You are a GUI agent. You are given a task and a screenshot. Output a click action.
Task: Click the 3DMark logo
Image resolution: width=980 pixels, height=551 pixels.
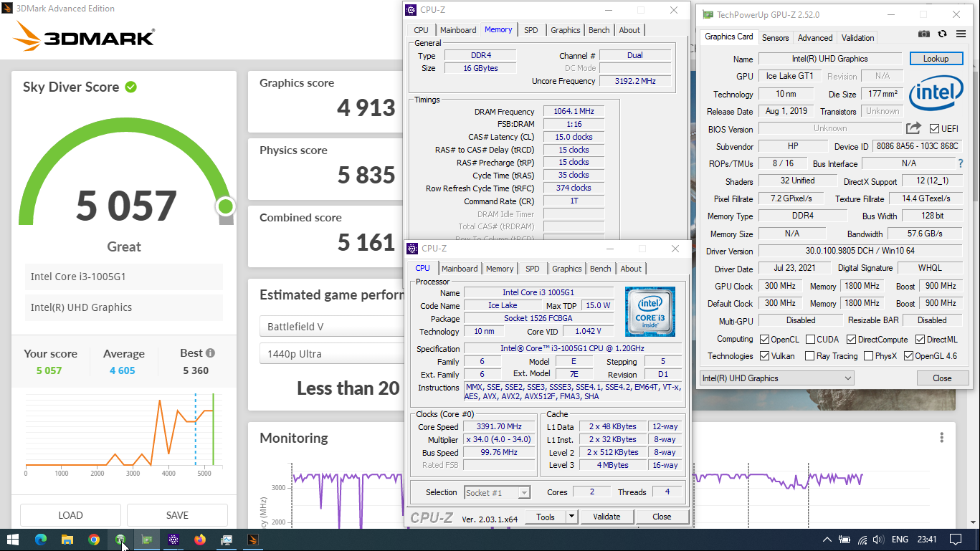pos(84,37)
